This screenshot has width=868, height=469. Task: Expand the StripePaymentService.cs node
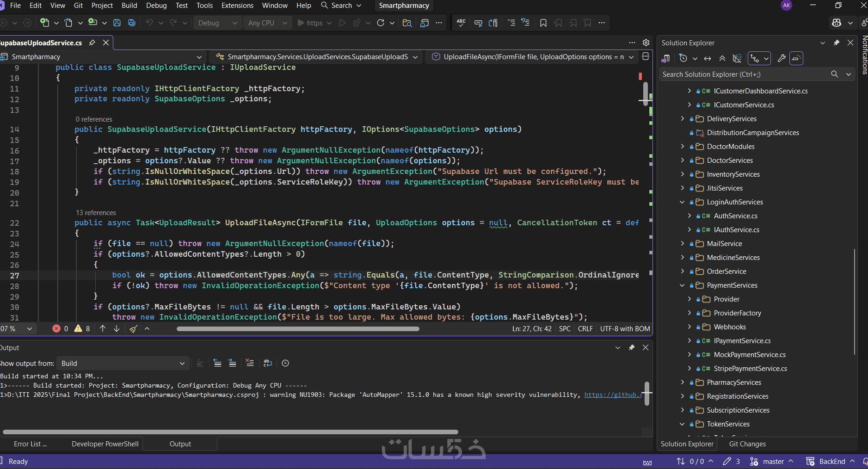point(689,369)
